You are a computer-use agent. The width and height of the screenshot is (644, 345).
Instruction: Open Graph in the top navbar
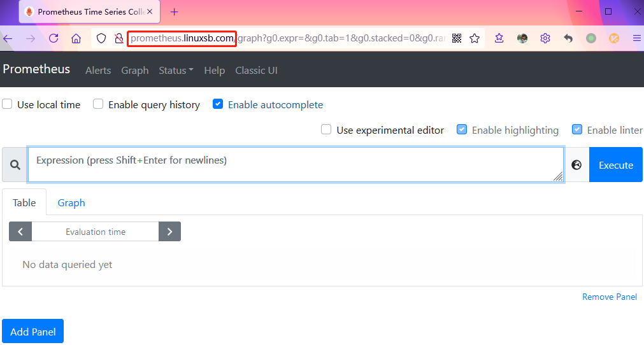click(x=134, y=71)
